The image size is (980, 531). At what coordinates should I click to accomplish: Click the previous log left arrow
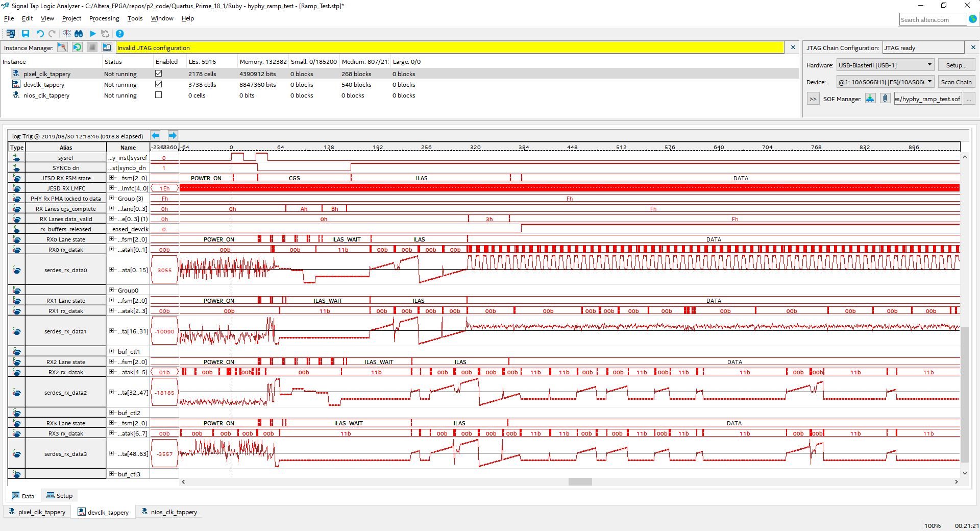tap(156, 135)
